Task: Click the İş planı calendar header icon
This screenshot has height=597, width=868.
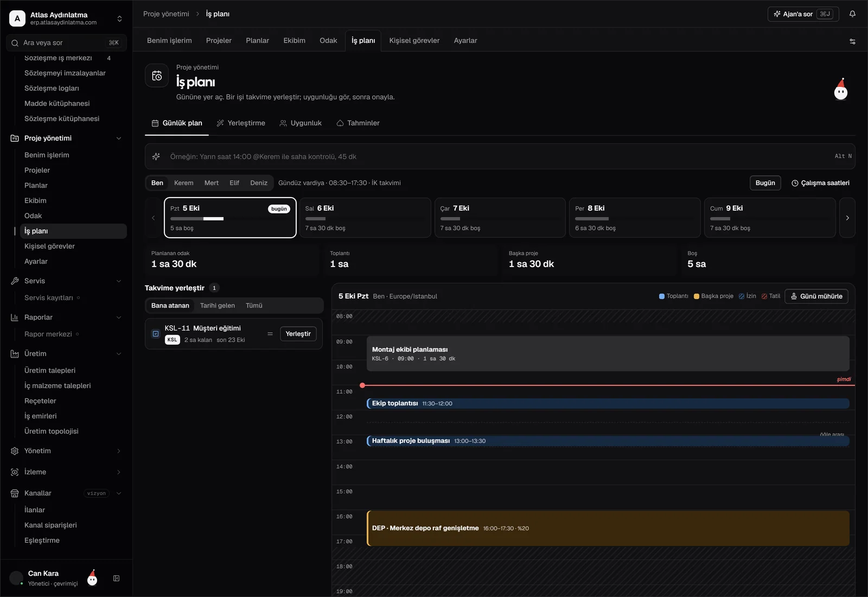Action: pyautogui.click(x=157, y=75)
